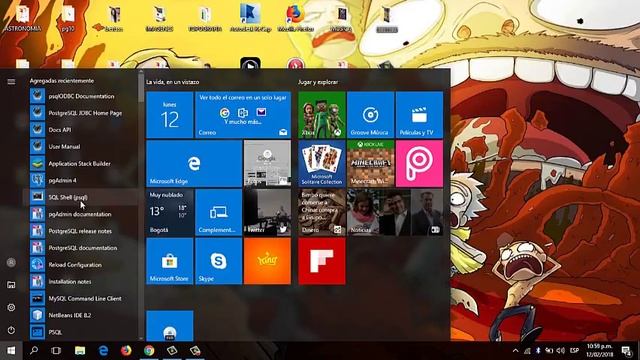This screenshot has height=360, width=640.
Task: Click the 'La vida, en un vistazo' group header
Action: click(173, 82)
